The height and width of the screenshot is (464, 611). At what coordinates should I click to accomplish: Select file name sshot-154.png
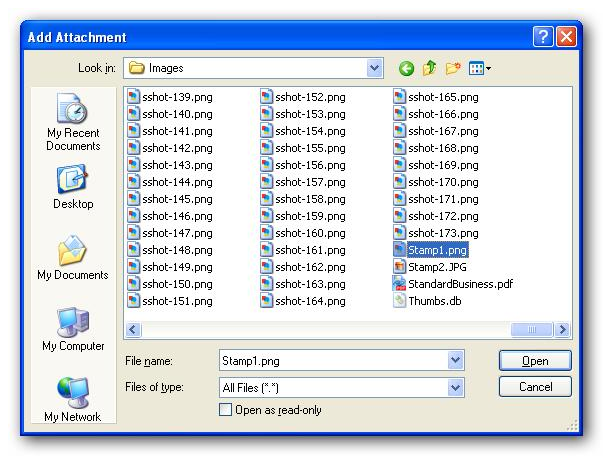[x=310, y=131]
